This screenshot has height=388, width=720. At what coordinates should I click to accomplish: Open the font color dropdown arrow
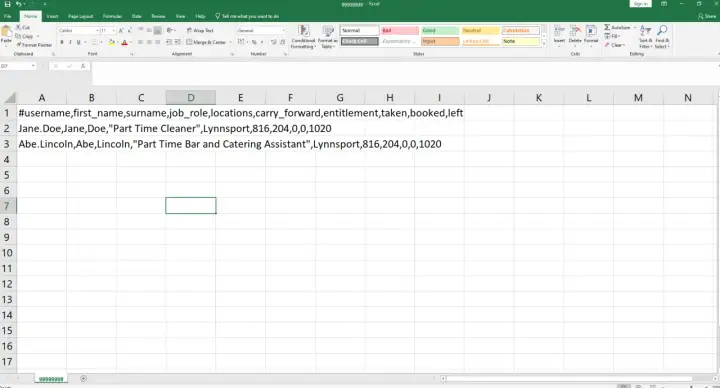[x=131, y=42]
